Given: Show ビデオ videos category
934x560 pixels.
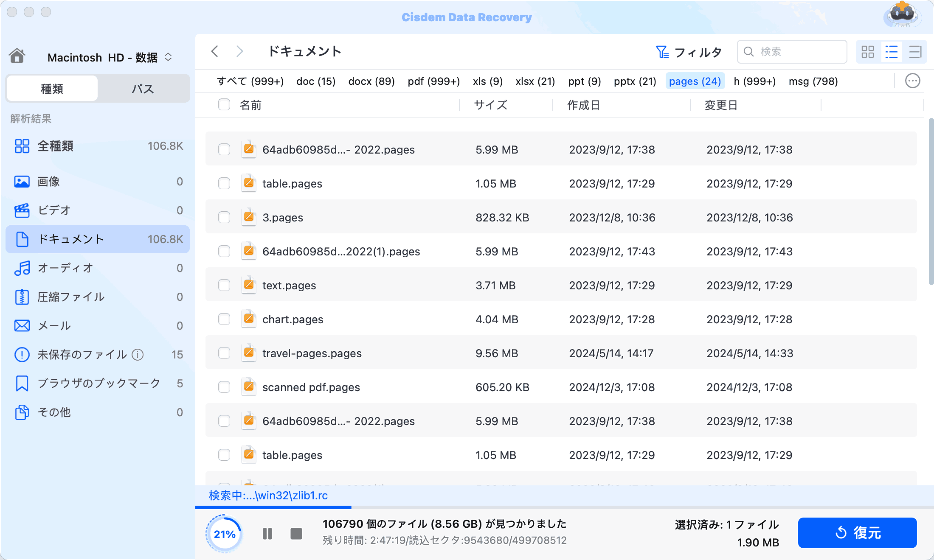Looking at the screenshot, I should coord(98,210).
